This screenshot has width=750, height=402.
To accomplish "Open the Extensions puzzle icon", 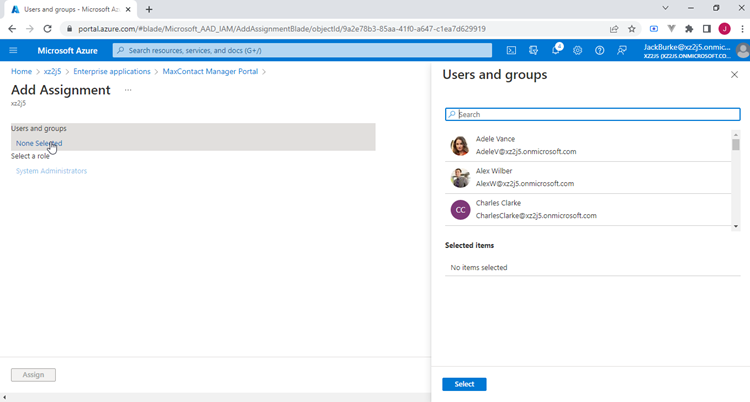I will (x=689, y=29).
